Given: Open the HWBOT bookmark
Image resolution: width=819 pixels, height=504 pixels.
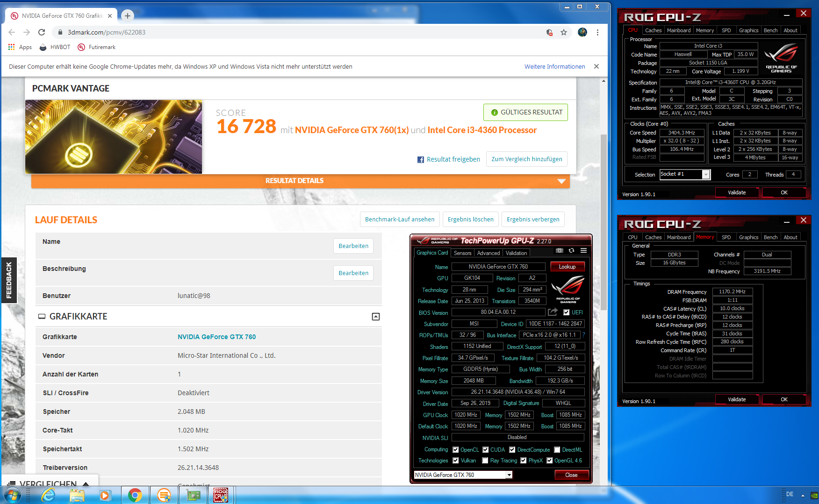Looking at the screenshot, I should tap(55, 47).
